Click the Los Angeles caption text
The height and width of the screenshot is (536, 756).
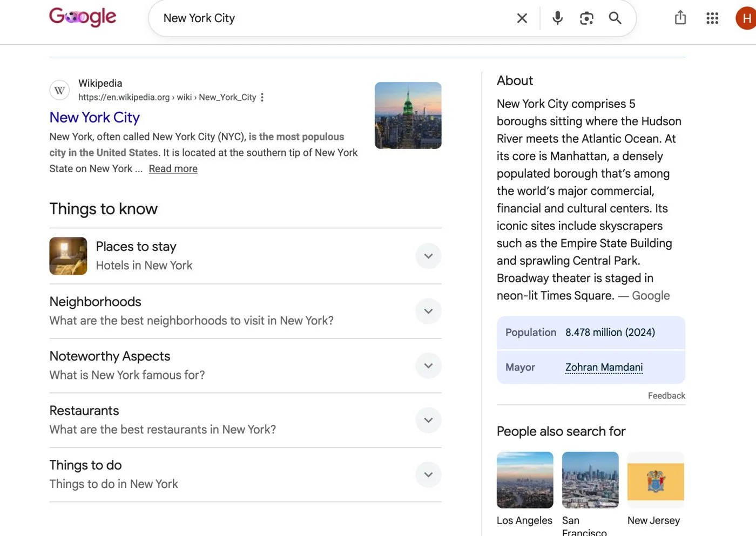click(524, 520)
